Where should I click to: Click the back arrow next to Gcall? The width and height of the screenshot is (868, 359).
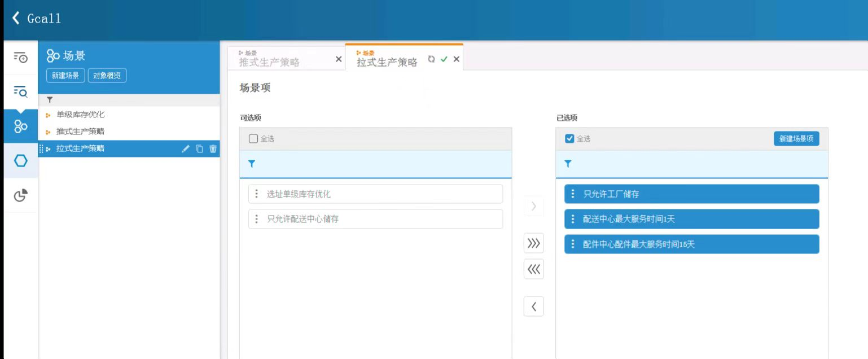click(x=15, y=18)
